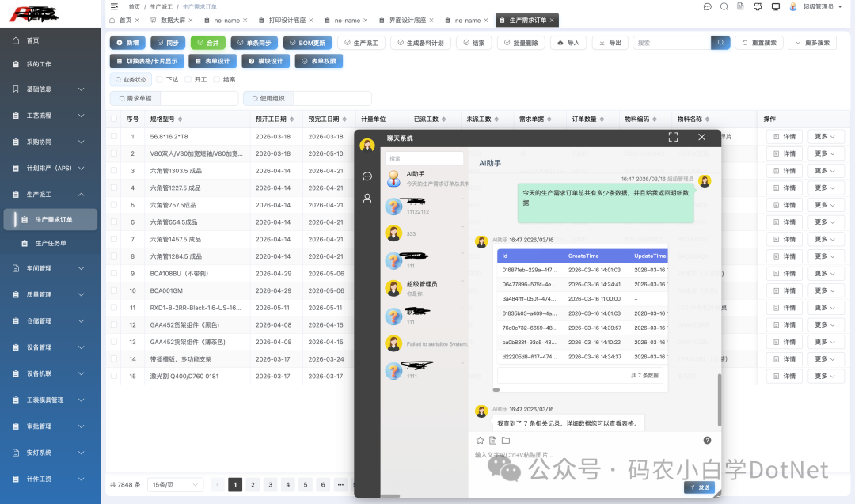Click the 导出 export icon
The width and height of the screenshot is (855, 504).
[602, 43]
